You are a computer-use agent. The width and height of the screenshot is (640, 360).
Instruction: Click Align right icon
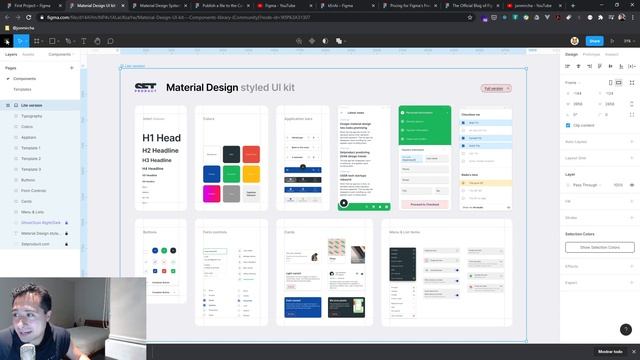coord(589,66)
